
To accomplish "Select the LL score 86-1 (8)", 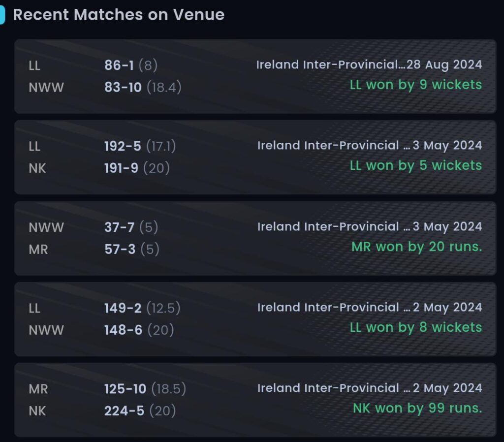I will [131, 65].
